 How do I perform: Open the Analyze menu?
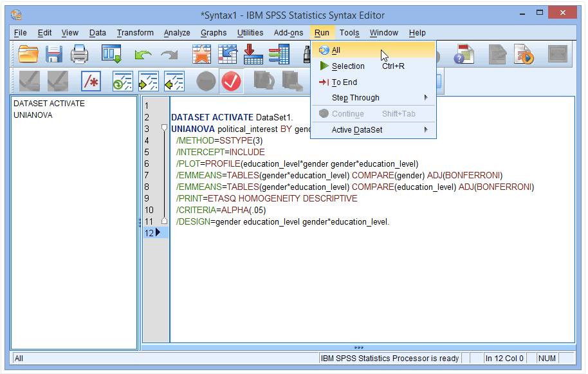[x=177, y=33]
